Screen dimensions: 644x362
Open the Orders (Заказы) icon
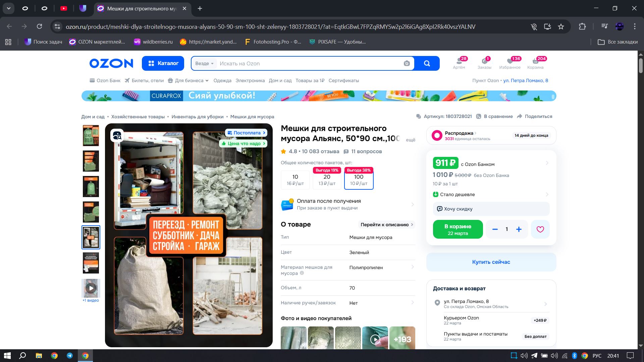(x=484, y=63)
